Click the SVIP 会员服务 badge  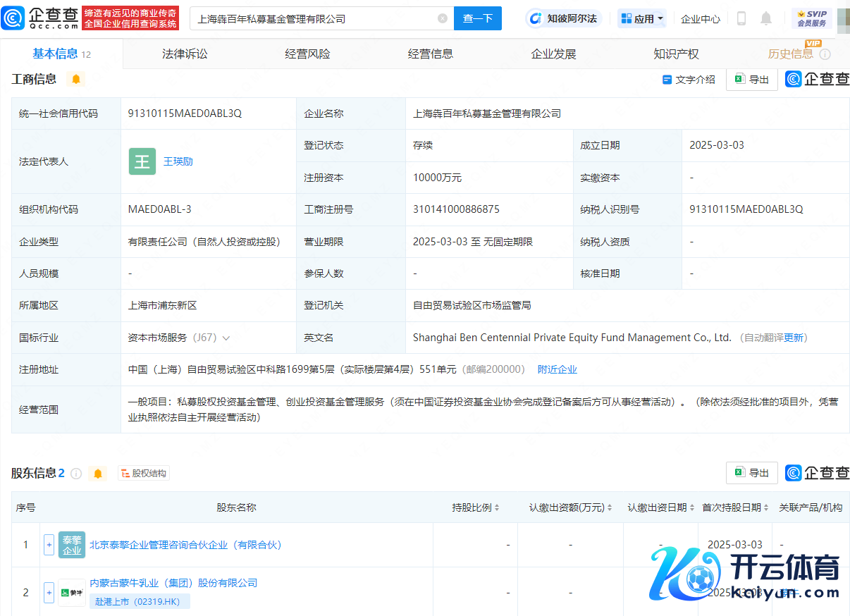tap(811, 19)
